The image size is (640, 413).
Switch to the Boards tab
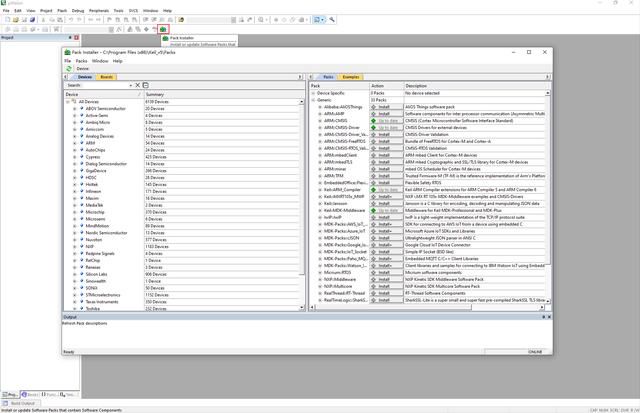106,77
